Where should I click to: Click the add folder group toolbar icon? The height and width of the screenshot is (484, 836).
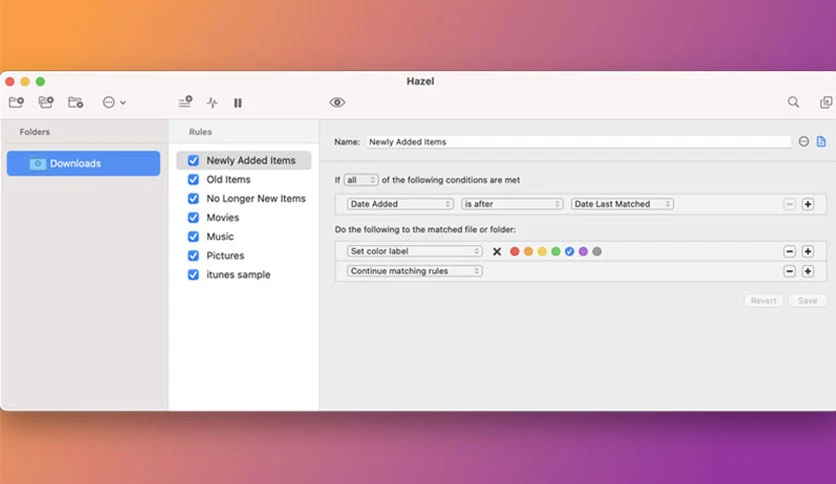click(46, 102)
